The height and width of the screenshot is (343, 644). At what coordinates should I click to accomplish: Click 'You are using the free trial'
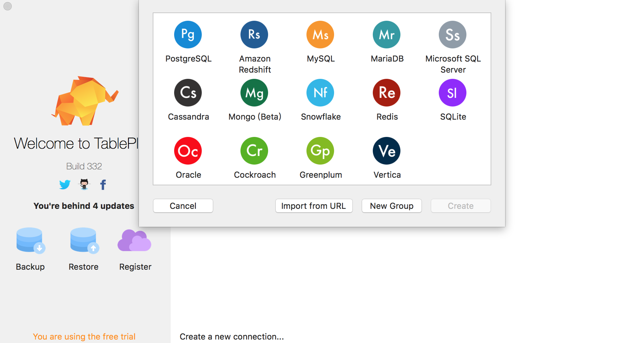coord(84,336)
